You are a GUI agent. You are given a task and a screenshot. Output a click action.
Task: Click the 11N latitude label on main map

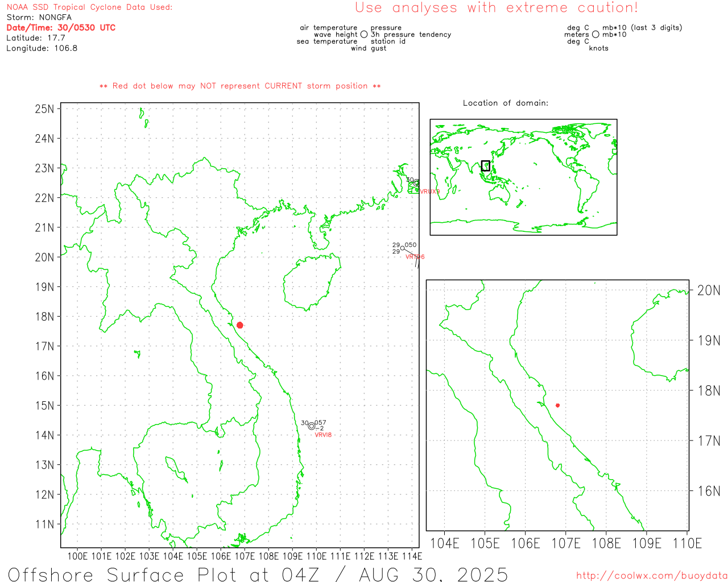44,524
